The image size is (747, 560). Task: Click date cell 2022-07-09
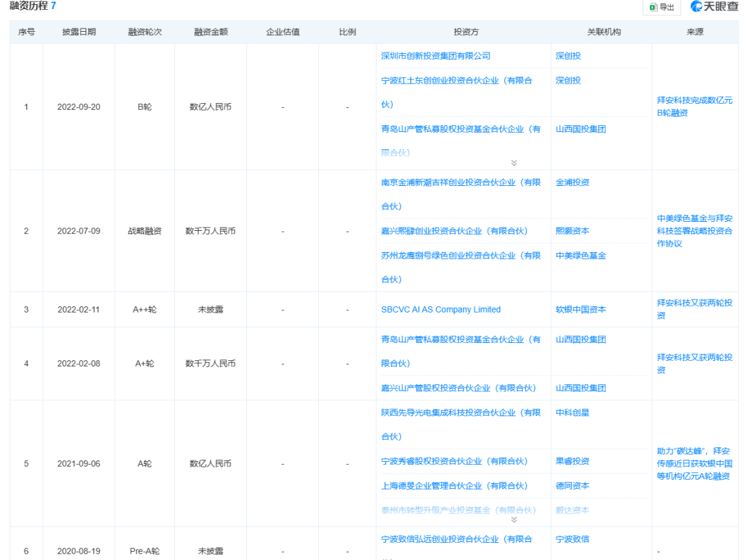79,231
